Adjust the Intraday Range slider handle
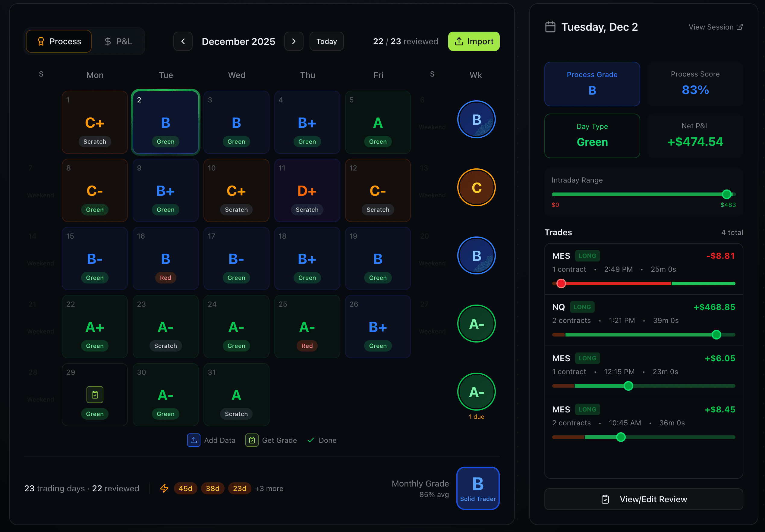The image size is (765, 532). [727, 194]
